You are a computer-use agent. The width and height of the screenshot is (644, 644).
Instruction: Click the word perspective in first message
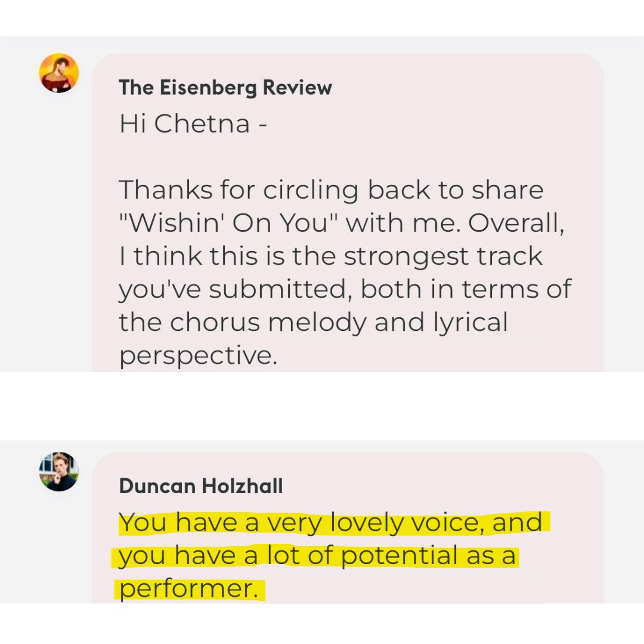[x=198, y=355]
